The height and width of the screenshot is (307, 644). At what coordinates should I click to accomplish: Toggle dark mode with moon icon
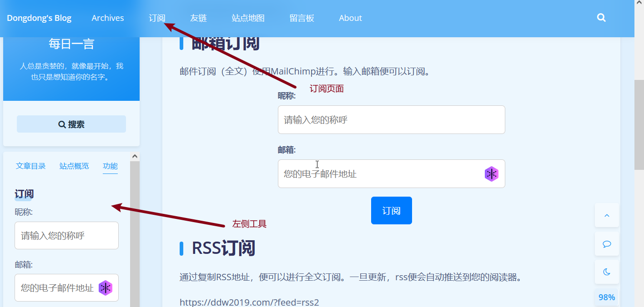coord(607,272)
